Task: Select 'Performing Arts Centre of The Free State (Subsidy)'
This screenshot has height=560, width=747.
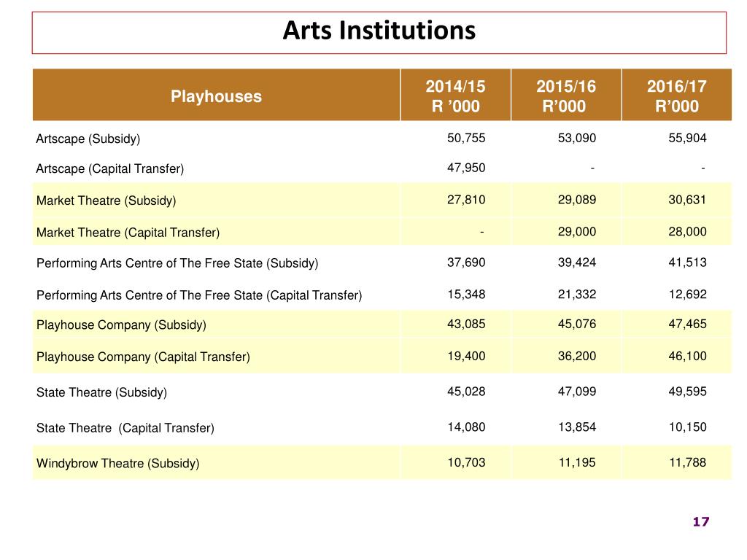Action: pos(177,263)
